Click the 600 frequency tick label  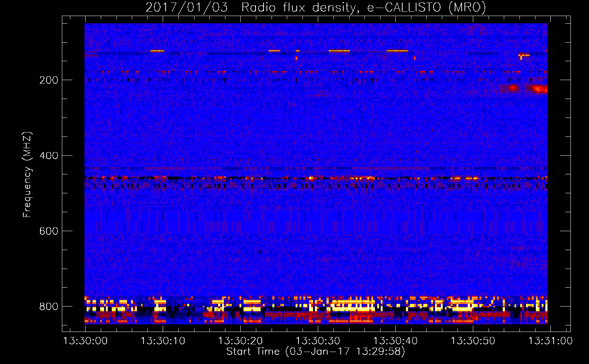click(49, 232)
